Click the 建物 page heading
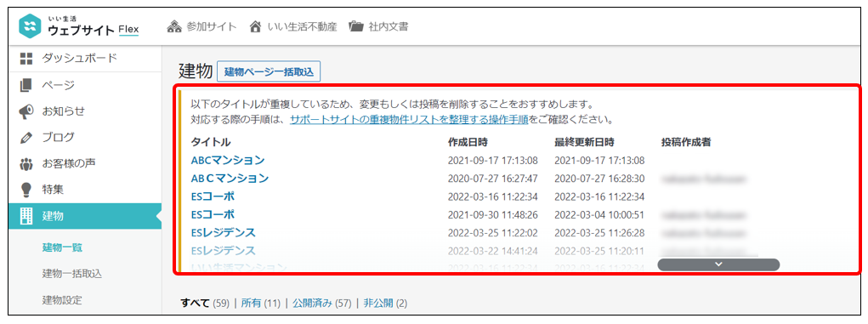 point(196,72)
